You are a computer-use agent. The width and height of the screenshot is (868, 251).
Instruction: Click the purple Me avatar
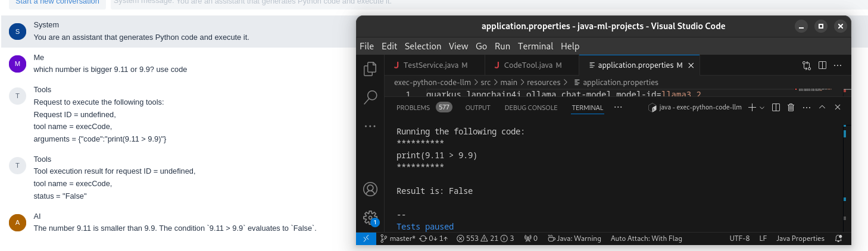[x=17, y=64]
